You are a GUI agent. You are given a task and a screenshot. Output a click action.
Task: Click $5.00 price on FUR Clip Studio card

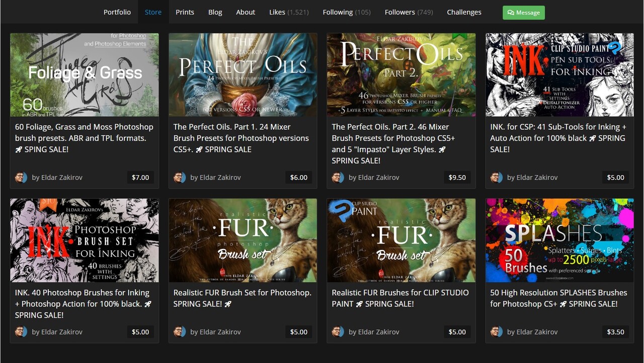coord(457,332)
